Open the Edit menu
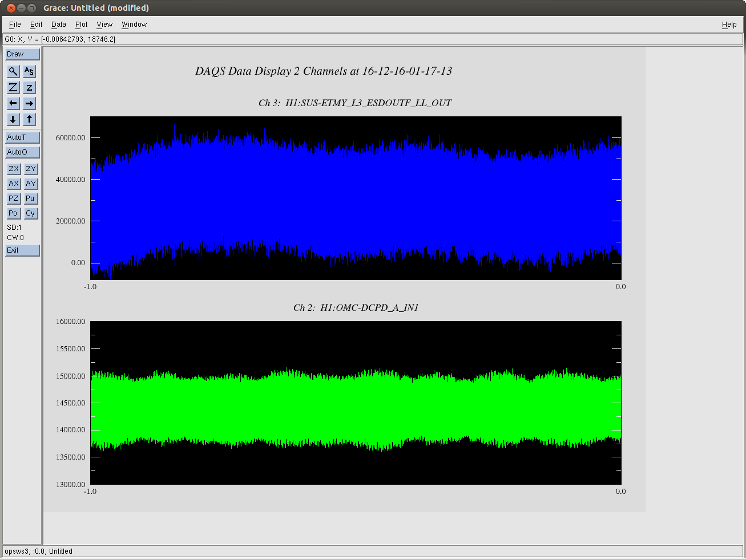The width and height of the screenshot is (746, 560). pos(36,25)
